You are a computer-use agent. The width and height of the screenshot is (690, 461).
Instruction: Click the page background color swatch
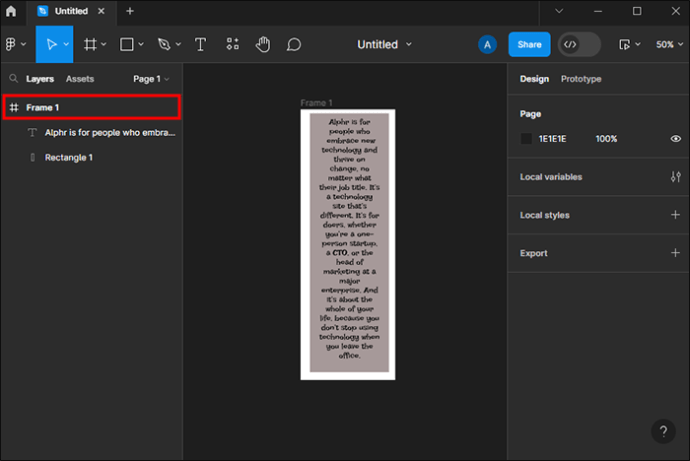[x=526, y=139]
